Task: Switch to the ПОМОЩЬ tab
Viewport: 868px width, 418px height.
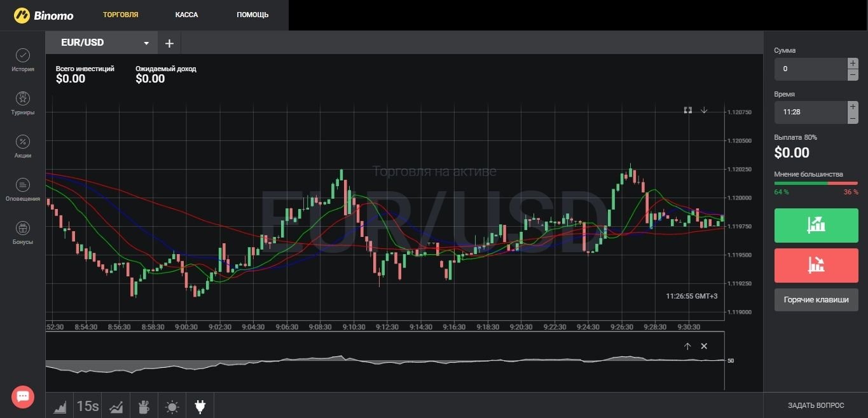Action: click(x=252, y=15)
